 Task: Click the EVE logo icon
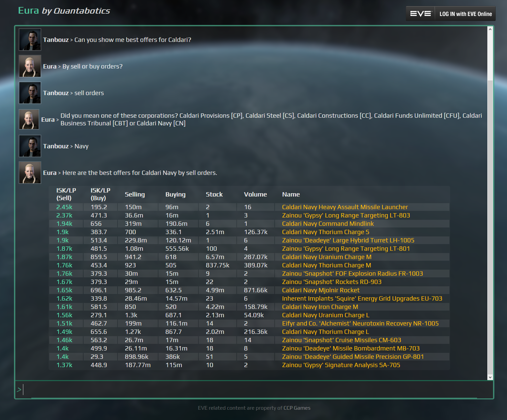click(420, 14)
